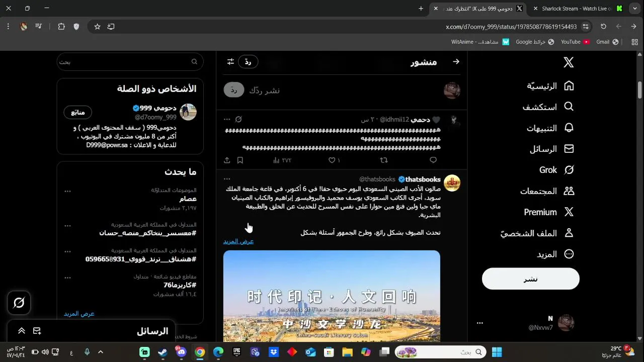Switch to Sharlock Stream browser tab
This screenshot has height=362, width=644.
577,9
